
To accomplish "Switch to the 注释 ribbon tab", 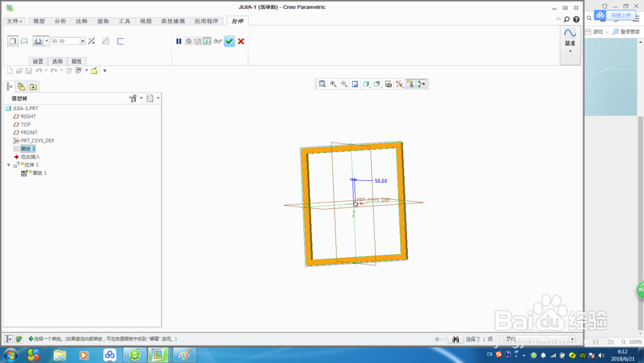I will [82, 21].
